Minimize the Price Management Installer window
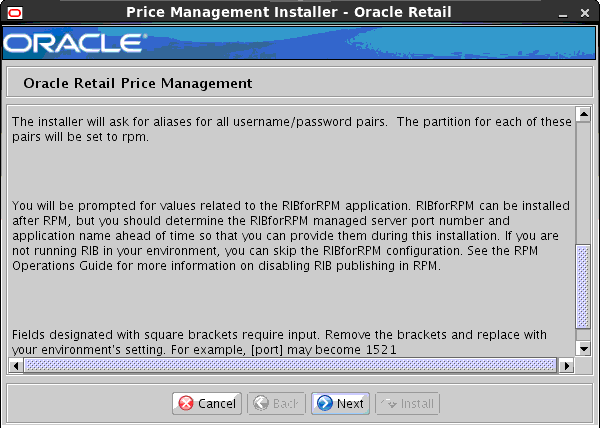This screenshot has width=600, height=428. click(562, 14)
